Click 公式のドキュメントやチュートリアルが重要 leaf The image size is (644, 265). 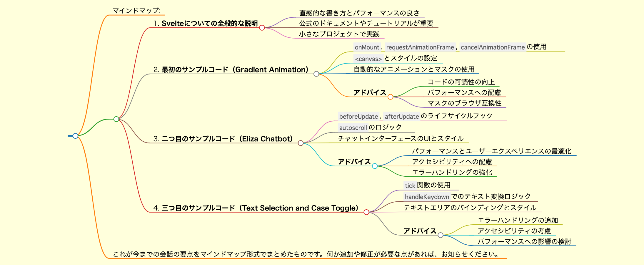(x=366, y=23)
